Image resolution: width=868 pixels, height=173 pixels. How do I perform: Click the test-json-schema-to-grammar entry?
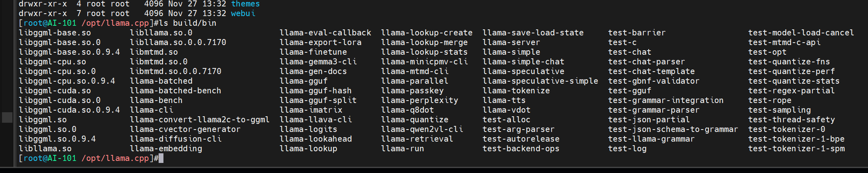click(673, 129)
